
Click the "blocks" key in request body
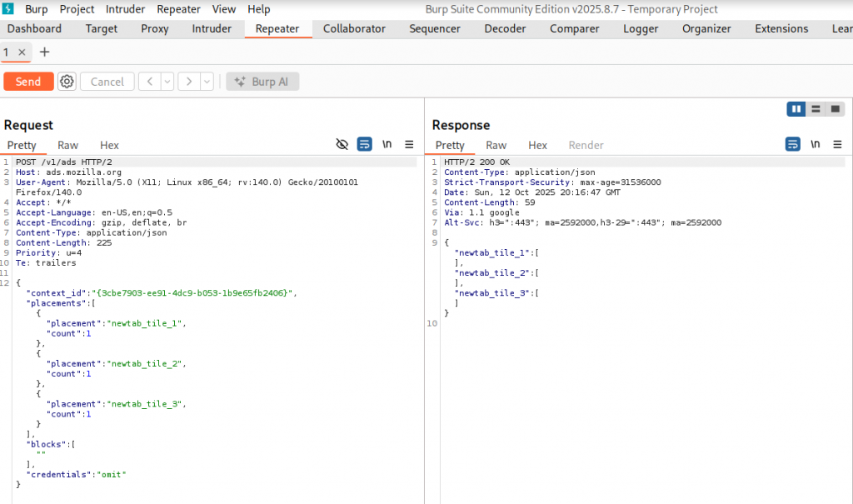[x=47, y=444]
